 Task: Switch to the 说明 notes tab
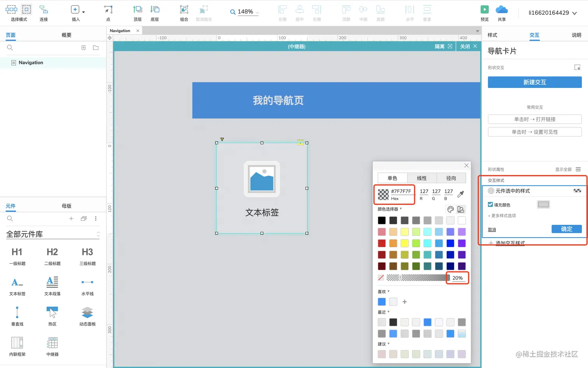coord(576,35)
